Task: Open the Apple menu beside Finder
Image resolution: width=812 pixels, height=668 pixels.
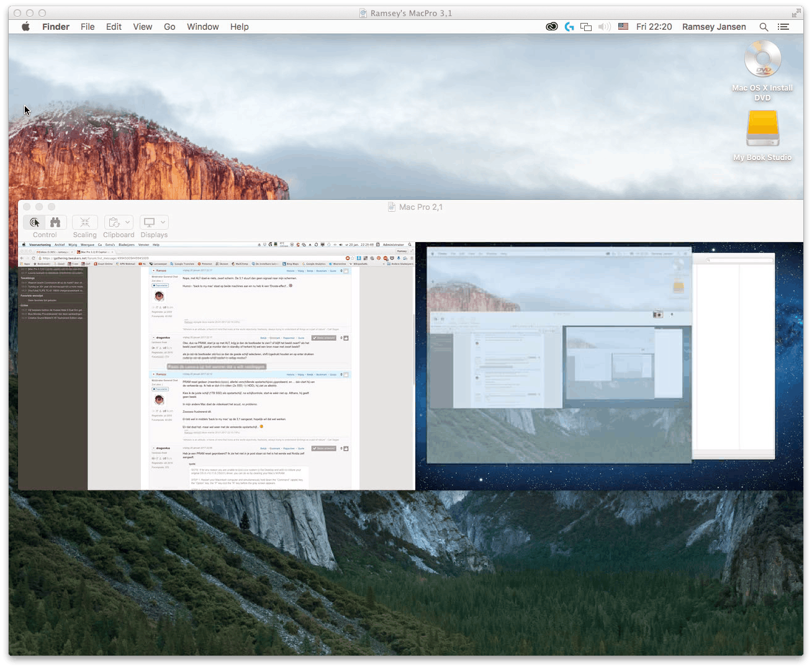Action: [25, 27]
